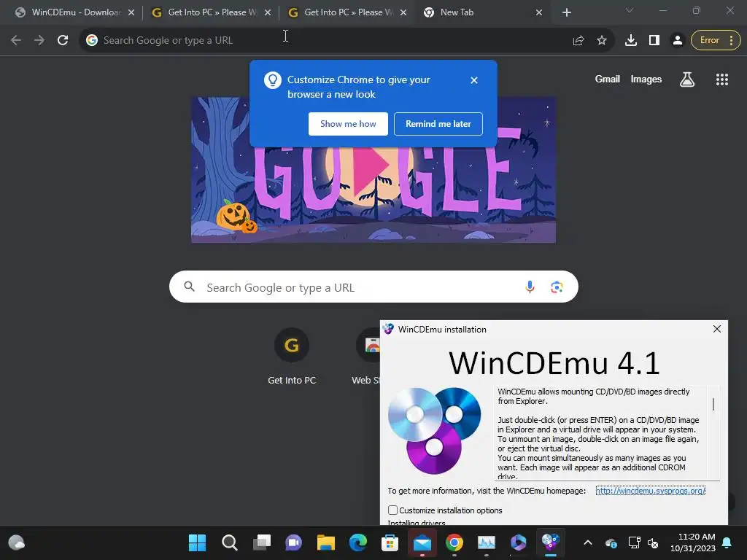The height and width of the screenshot is (560, 747).
Task: Bookmark this tab with the star icon
Action: click(602, 40)
